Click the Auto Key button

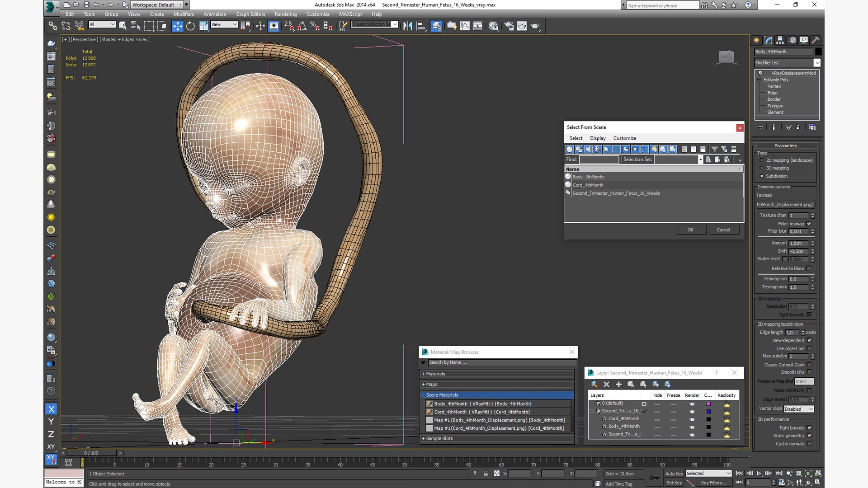click(674, 474)
